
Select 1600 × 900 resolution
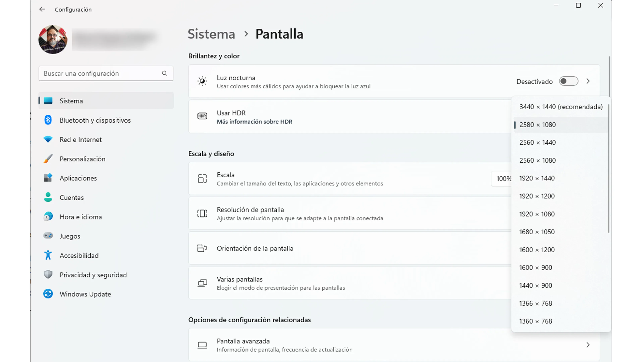561,268
